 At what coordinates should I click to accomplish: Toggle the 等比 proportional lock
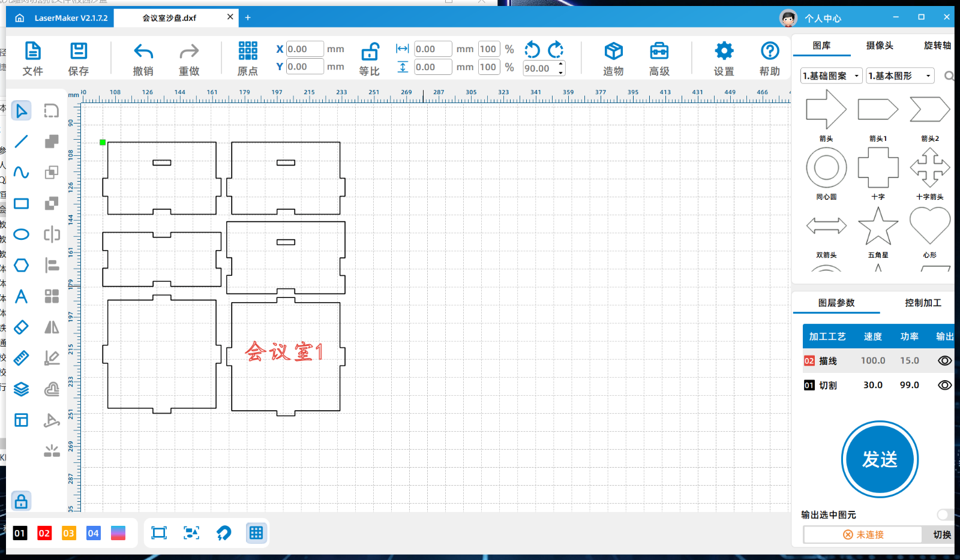pos(370,52)
